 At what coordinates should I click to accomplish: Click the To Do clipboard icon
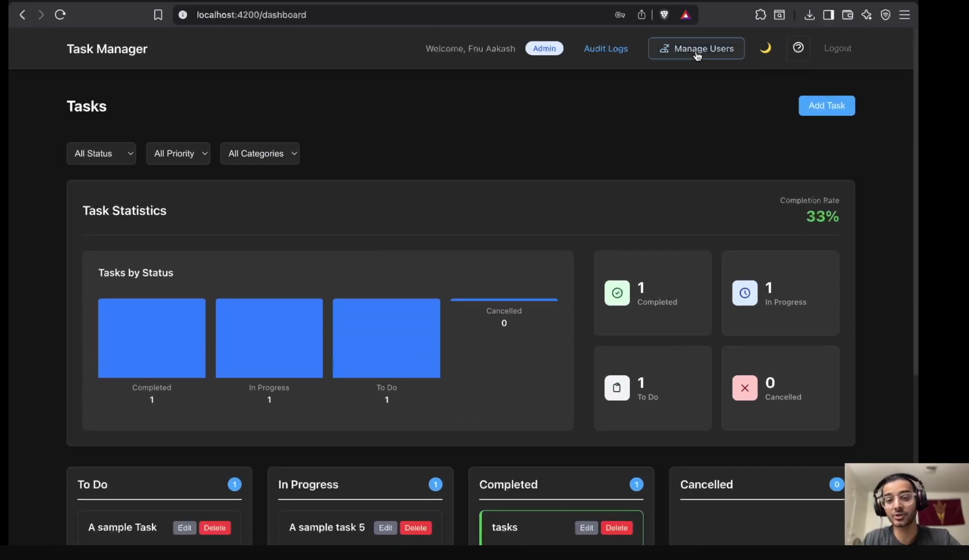coord(617,388)
